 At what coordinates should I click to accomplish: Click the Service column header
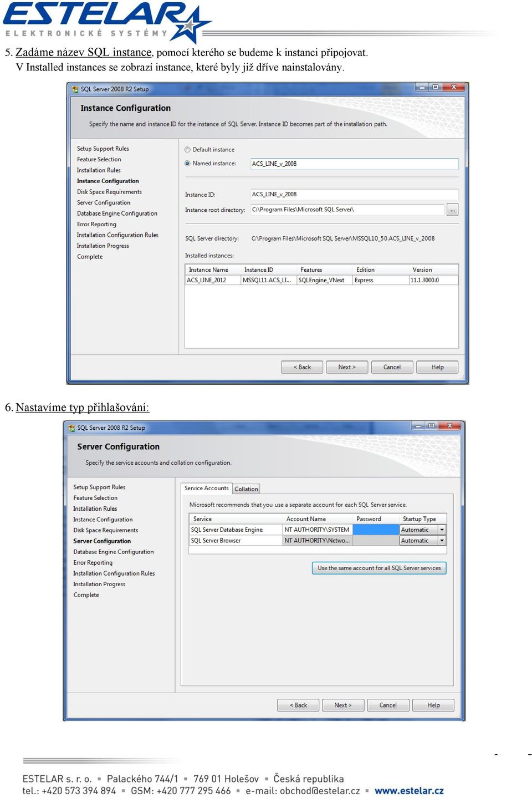tap(236, 519)
